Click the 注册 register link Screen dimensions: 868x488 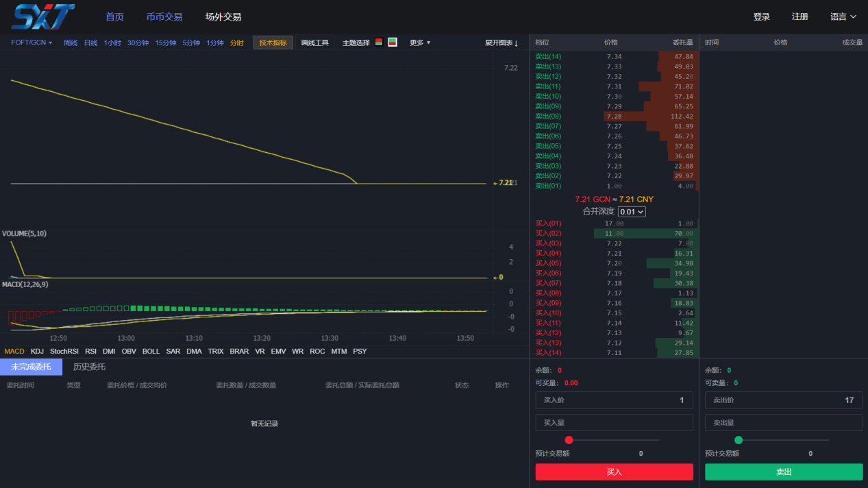tap(800, 16)
